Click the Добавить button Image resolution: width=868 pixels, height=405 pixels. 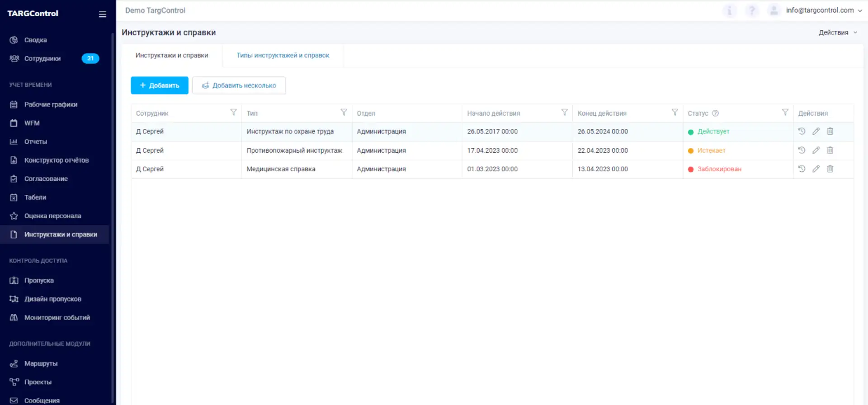pyautogui.click(x=160, y=85)
